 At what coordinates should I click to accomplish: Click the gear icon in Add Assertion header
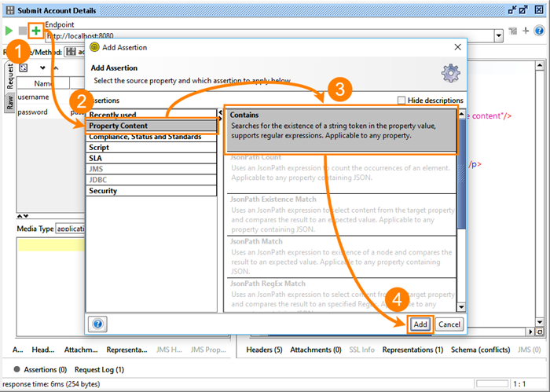click(x=450, y=74)
